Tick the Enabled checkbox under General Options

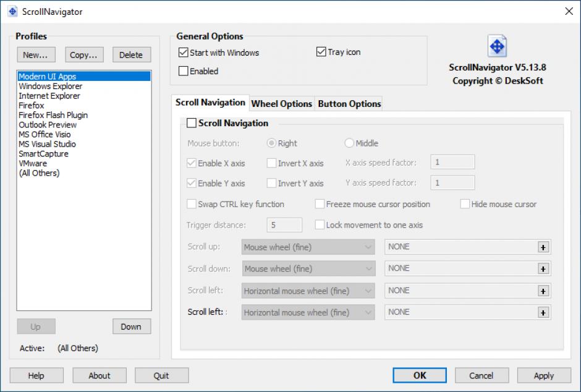tap(184, 71)
